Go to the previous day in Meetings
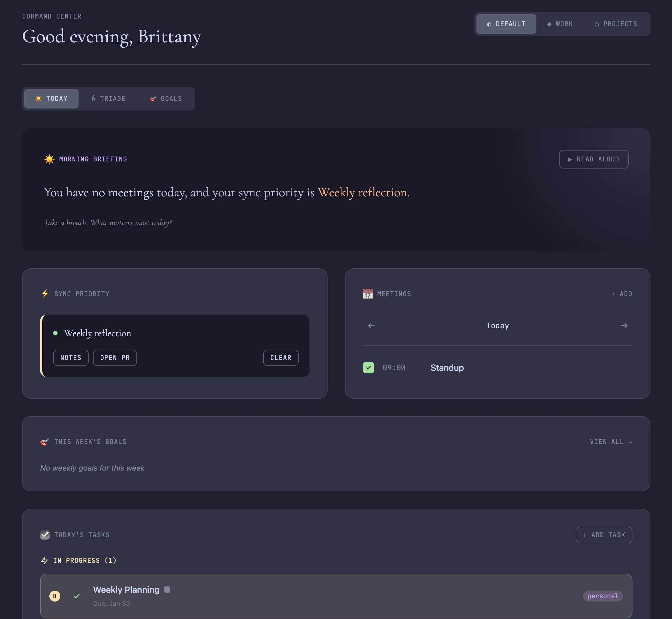Image resolution: width=672 pixels, height=619 pixels. 371,326
